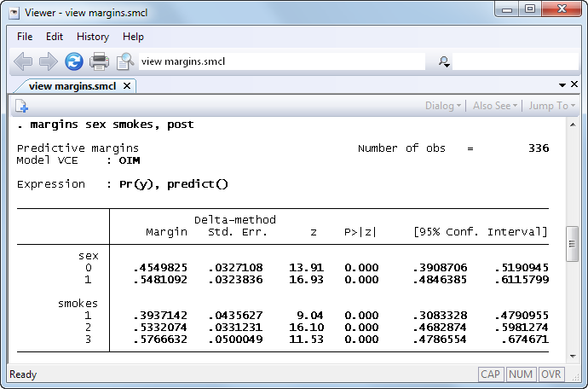The image size is (588, 389).
Task: Expand the Dialog dropdown
Action: tap(443, 106)
